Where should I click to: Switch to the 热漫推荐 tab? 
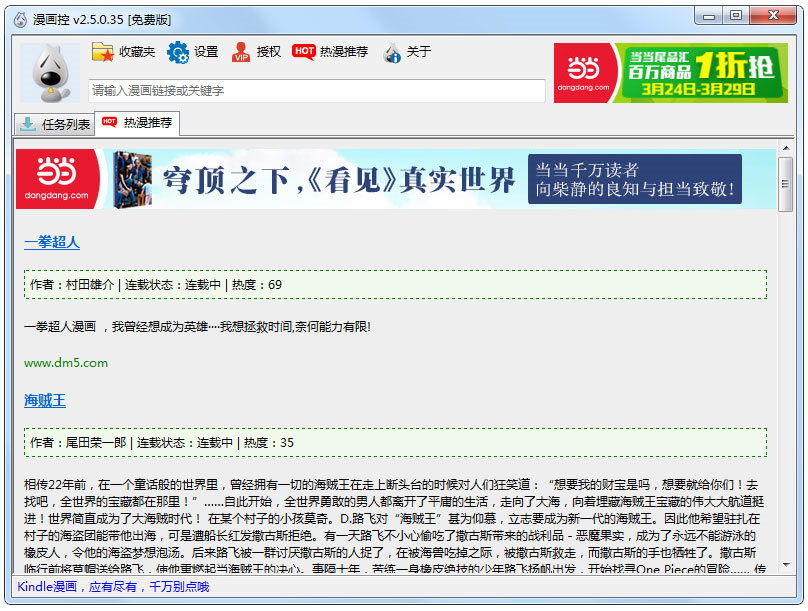pyautogui.click(x=137, y=123)
